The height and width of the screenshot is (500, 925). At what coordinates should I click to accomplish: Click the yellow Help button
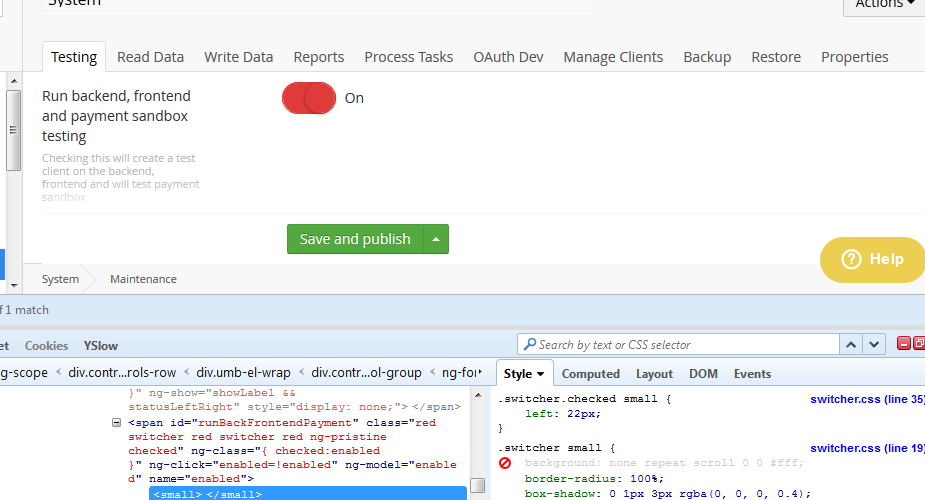pos(872,259)
